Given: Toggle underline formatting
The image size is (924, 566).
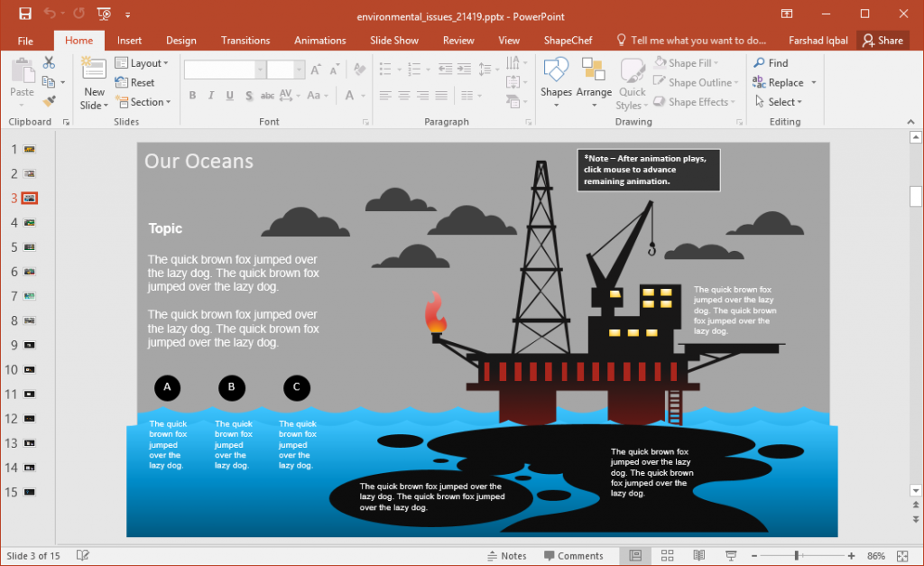Looking at the screenshot, I should click(227, 95).
